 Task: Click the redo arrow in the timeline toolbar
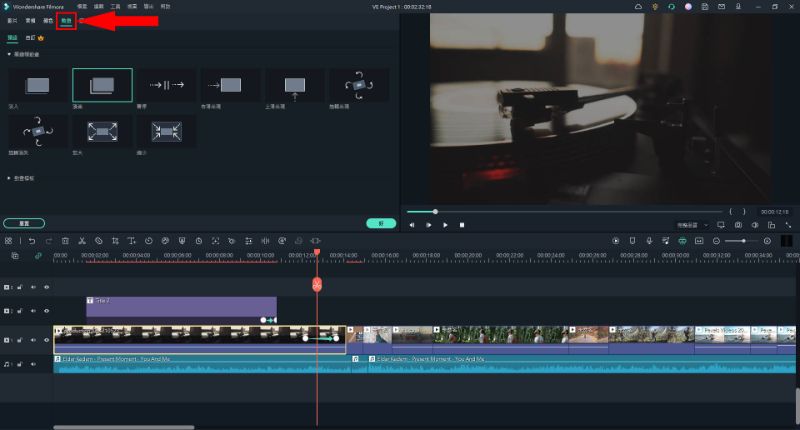[x=48, y=241]
